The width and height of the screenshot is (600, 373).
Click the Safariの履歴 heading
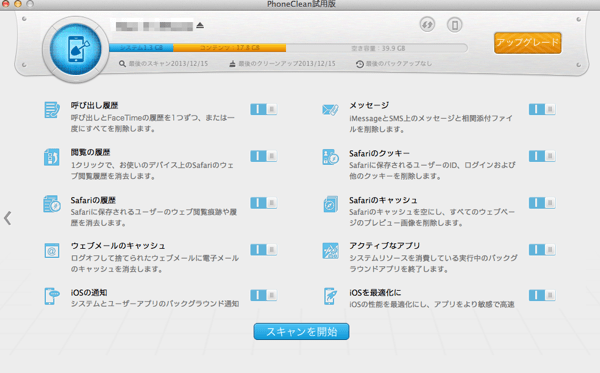pyautogui.click(x=93, y=200)
